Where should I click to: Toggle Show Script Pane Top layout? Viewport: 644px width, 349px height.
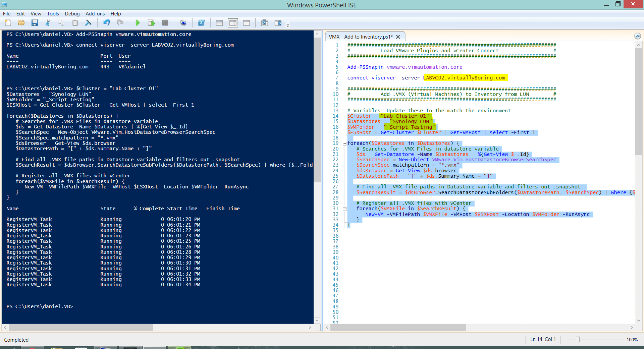pos(219,23)
